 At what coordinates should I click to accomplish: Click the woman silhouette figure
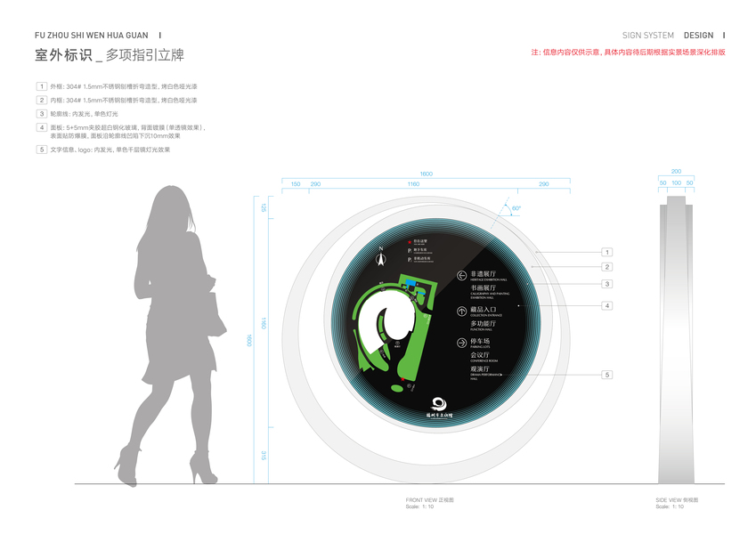click(173, 336)
